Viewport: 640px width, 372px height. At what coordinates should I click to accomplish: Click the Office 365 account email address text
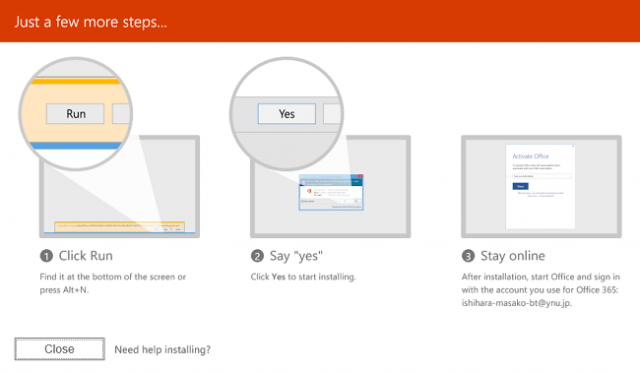(x=517, y=303)
